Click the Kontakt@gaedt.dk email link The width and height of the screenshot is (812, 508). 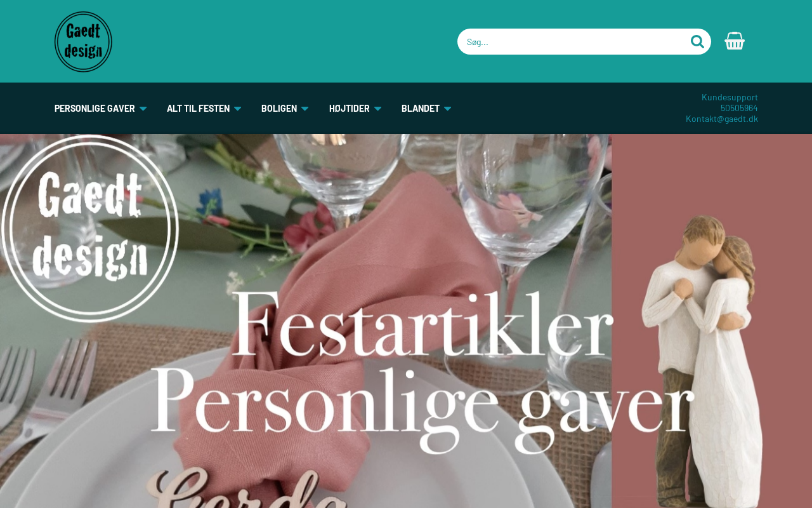coord(722,119)
